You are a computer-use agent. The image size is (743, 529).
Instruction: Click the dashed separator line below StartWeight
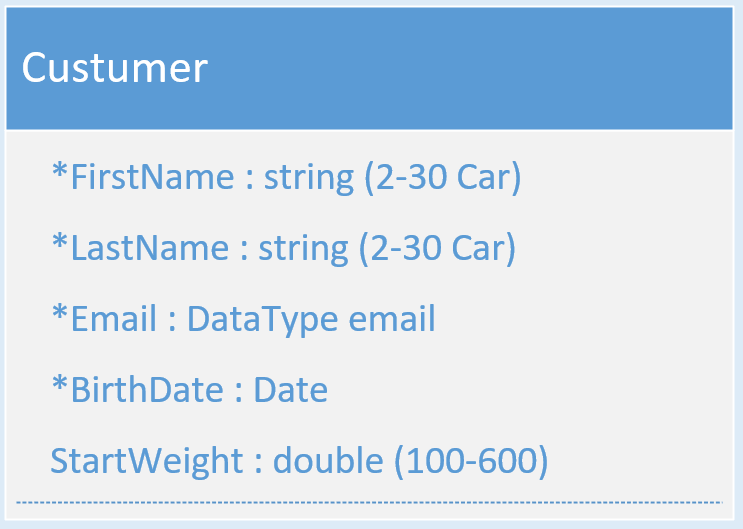pos(369,502)
